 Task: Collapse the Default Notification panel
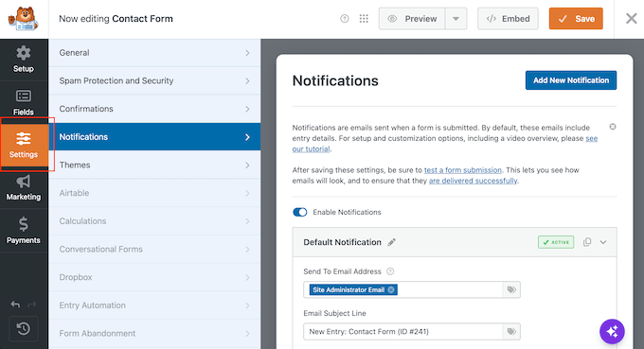(x=603, y=242)
